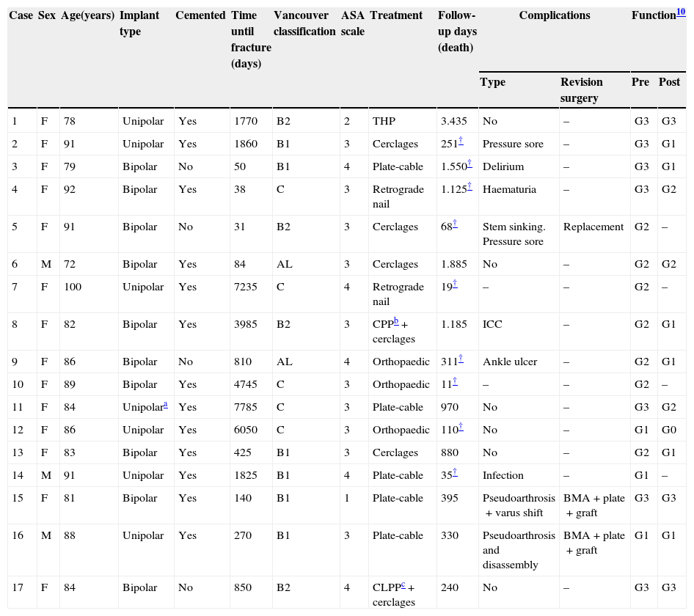Image resolution: width=694 pixels, height=616 pixels.
Task: Select the THP treatment cell in case 1
Action: point(384,122)
